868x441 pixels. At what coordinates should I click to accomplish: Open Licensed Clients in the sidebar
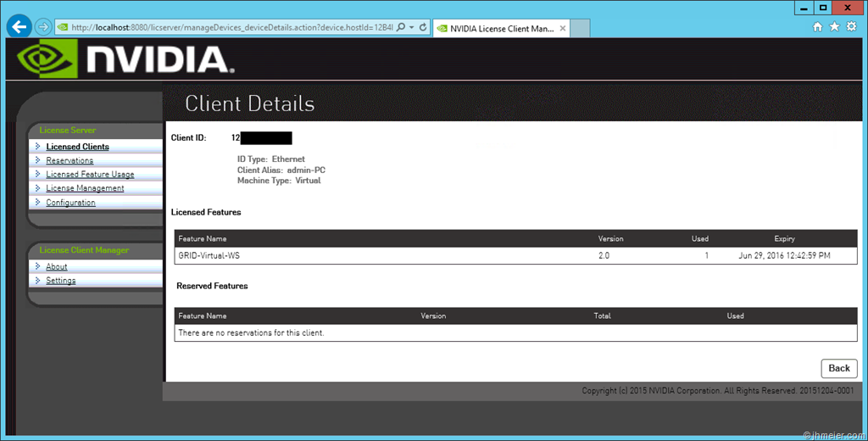click(77, 147)
